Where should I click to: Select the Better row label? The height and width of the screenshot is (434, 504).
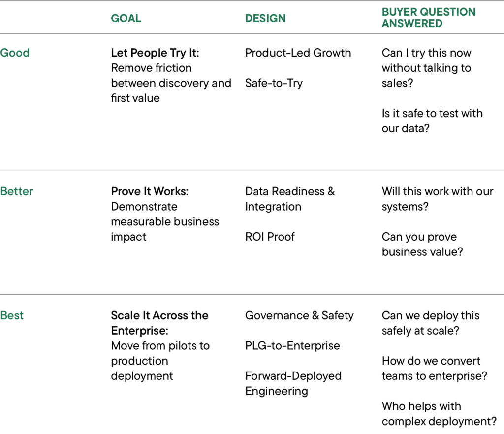pos(17,191)
